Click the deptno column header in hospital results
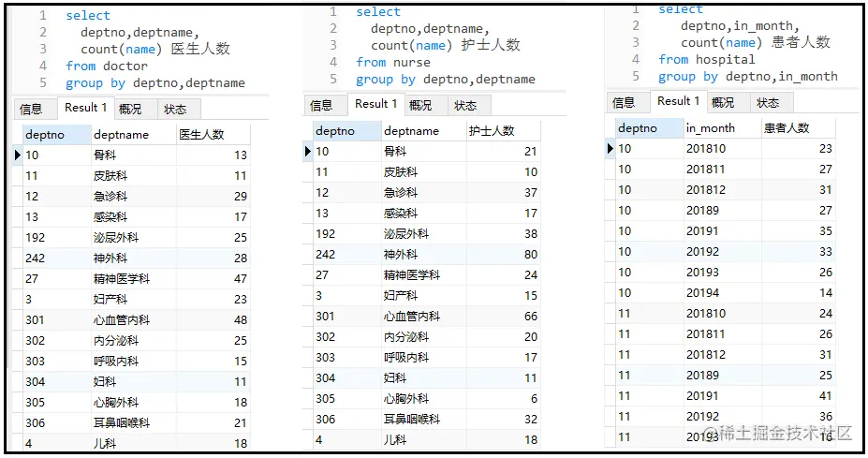This screenshot has width=868, height=458. pyautogui.click(x=649, y=128)
